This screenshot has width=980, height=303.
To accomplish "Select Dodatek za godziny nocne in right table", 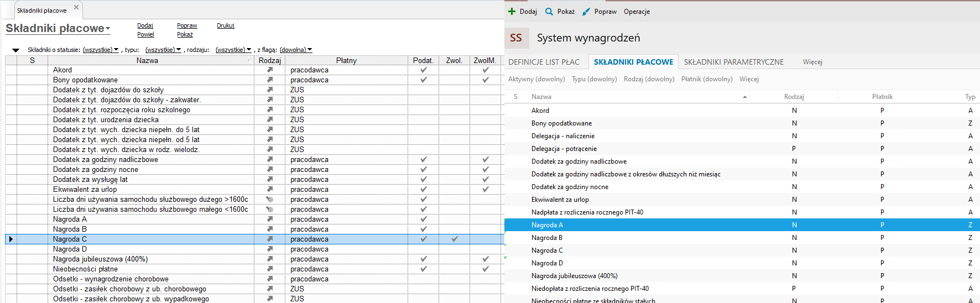I will tap(742, 187).
